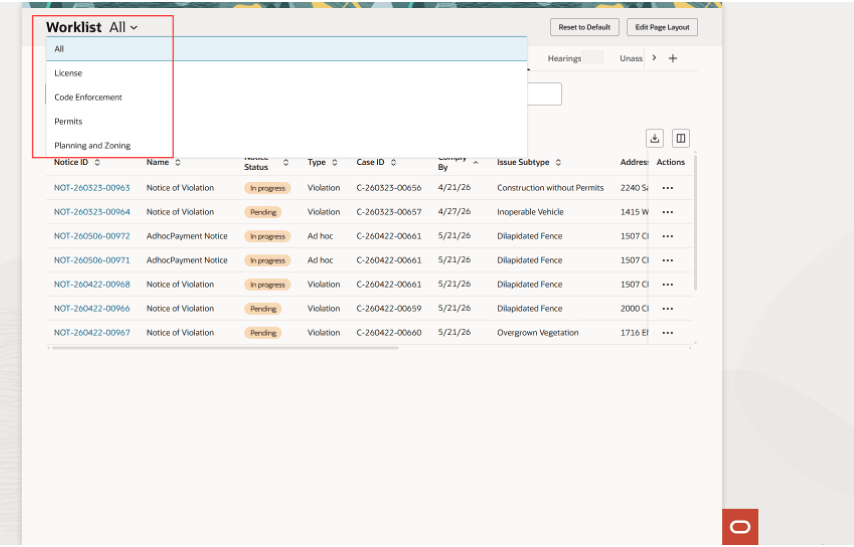Open actions menu for NOT-260422-00968
Screen dimensions: 854x547
pos(668,284)
